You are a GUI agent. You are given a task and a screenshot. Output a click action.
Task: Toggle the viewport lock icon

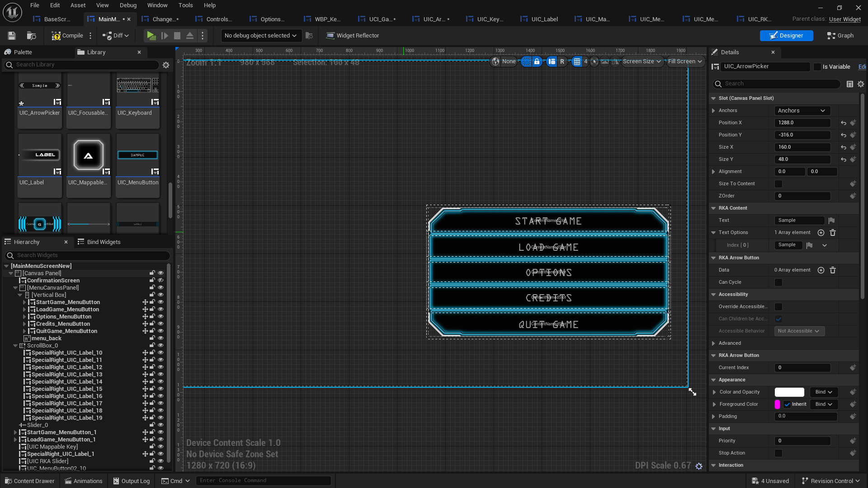click(x=537, y=61)
